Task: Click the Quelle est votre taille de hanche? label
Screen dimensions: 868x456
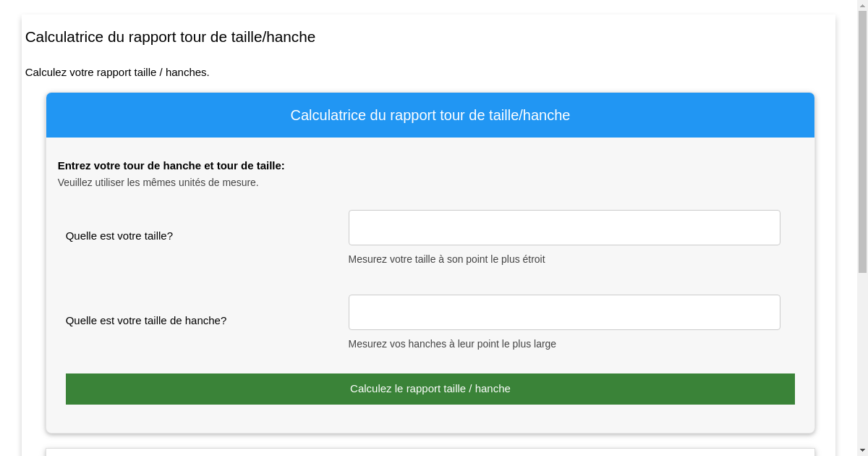Action: click(145, 321)
